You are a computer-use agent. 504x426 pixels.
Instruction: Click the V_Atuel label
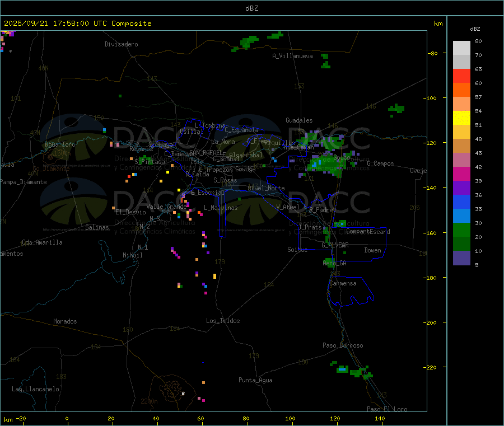(x=288, y=207)
